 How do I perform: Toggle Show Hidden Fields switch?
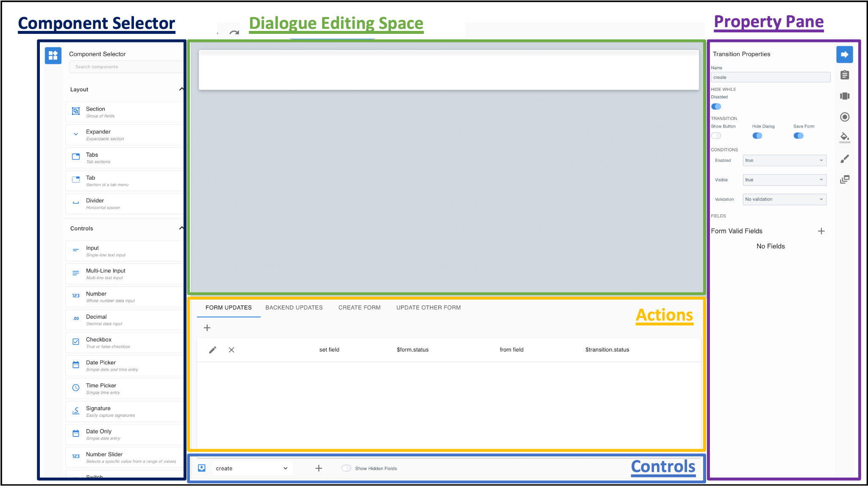346,468
